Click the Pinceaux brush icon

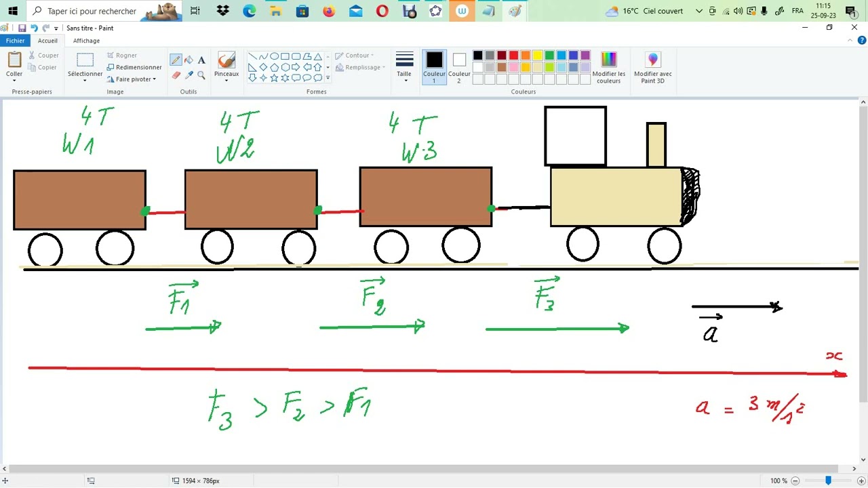click(x=226, y=60)
